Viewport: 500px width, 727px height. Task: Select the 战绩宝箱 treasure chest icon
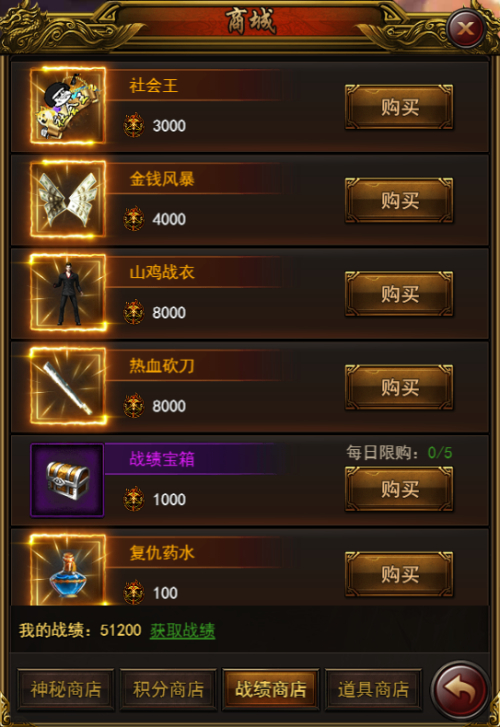(x=67, y=480)
